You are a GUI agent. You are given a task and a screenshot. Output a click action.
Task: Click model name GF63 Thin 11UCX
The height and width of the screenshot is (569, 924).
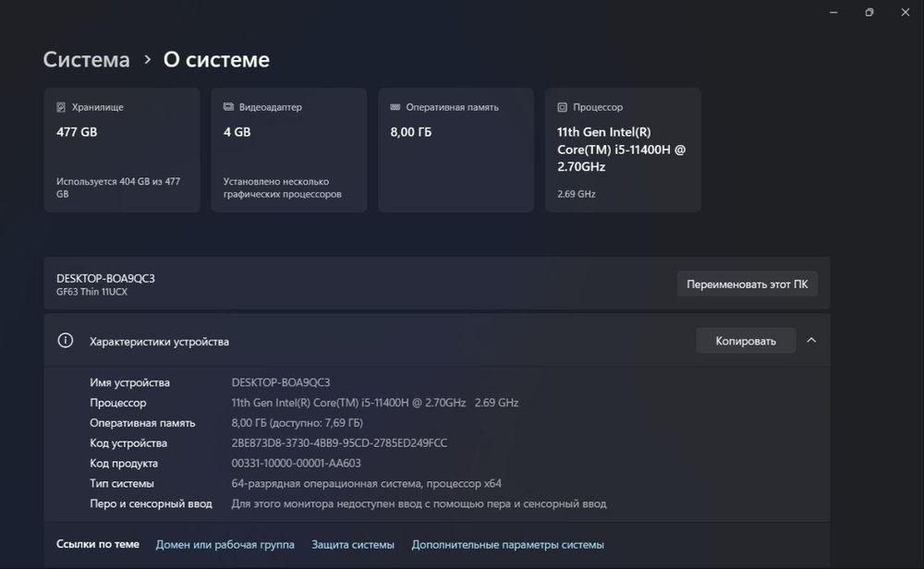click(91, 292)
